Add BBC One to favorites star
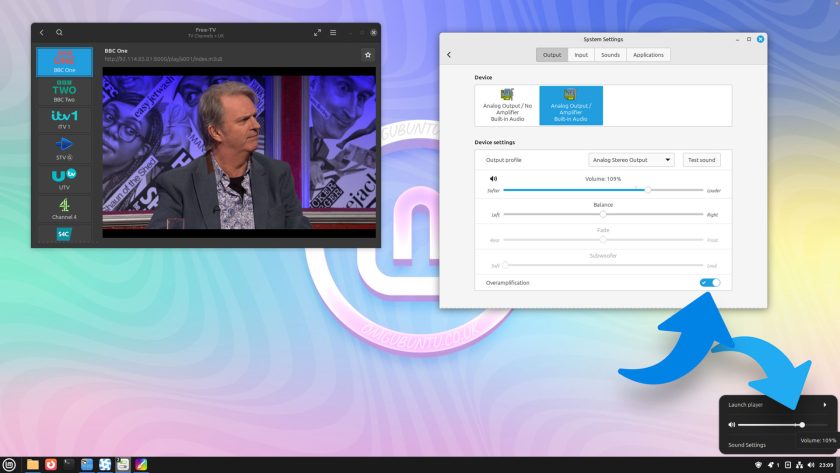Viewport: 840px width, 473px height. pos(368,55)
